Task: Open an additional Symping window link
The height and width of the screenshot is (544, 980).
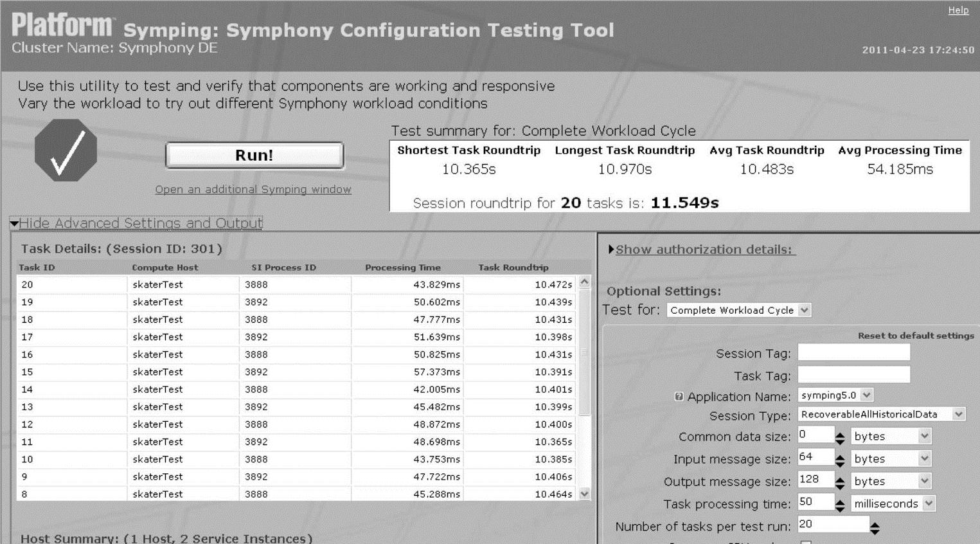Action: coord(253,190)
